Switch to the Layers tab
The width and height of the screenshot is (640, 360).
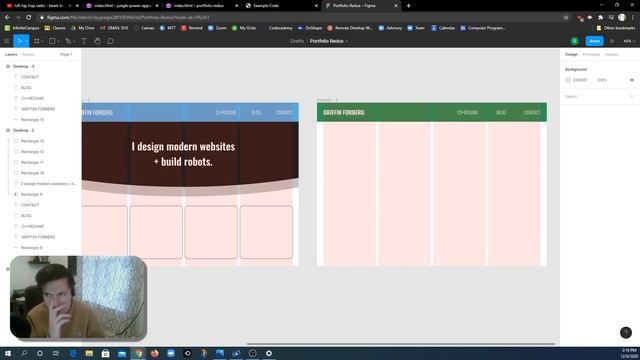(11, 54)
